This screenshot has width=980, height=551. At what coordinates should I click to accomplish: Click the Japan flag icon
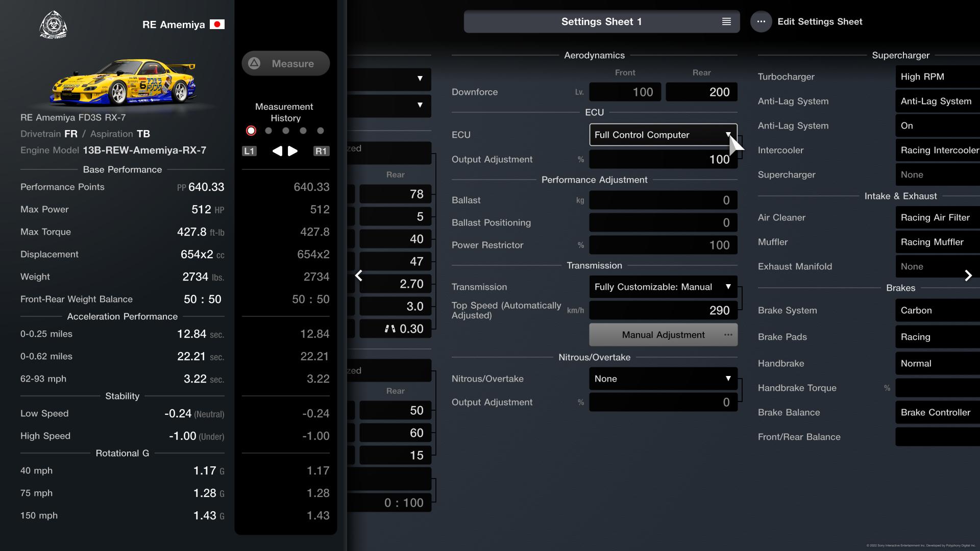coord(217,24)
